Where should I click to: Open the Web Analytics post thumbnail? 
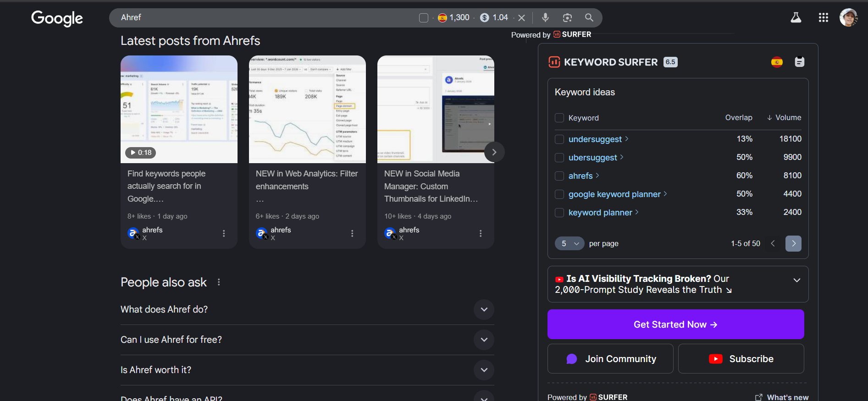307,109
